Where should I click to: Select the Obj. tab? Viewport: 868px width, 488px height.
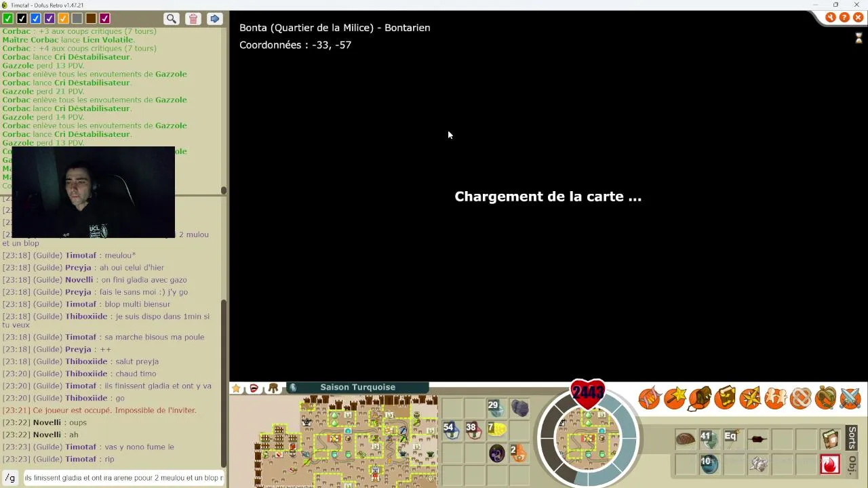(x=852, y=464)
